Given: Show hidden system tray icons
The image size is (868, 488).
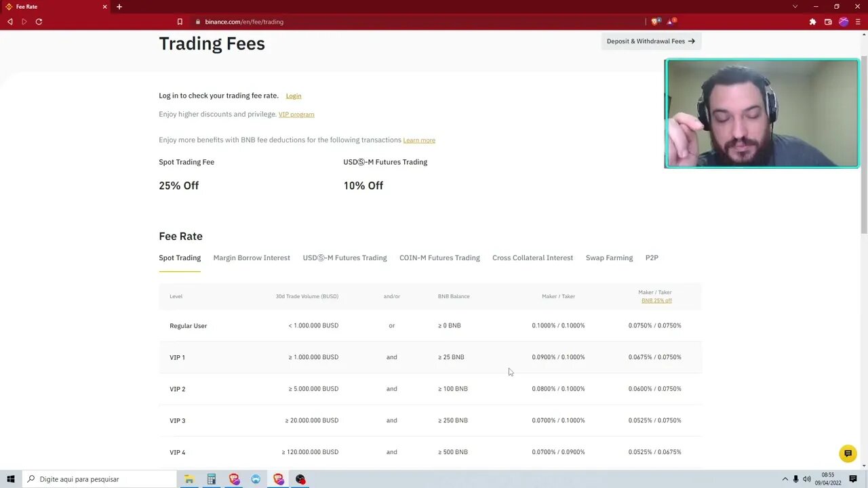Looking at the screenshot, I should (785, 479).
